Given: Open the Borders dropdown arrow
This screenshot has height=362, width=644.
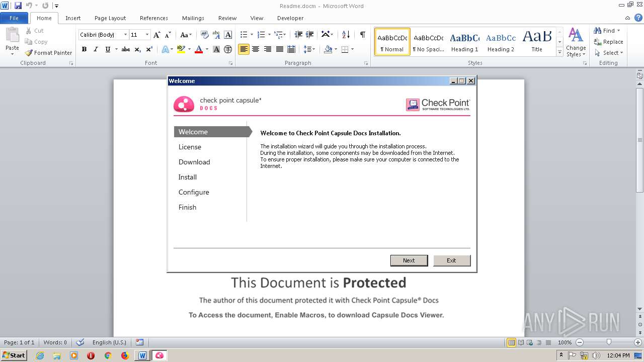Looking at the screenshot, I should 352,49.
